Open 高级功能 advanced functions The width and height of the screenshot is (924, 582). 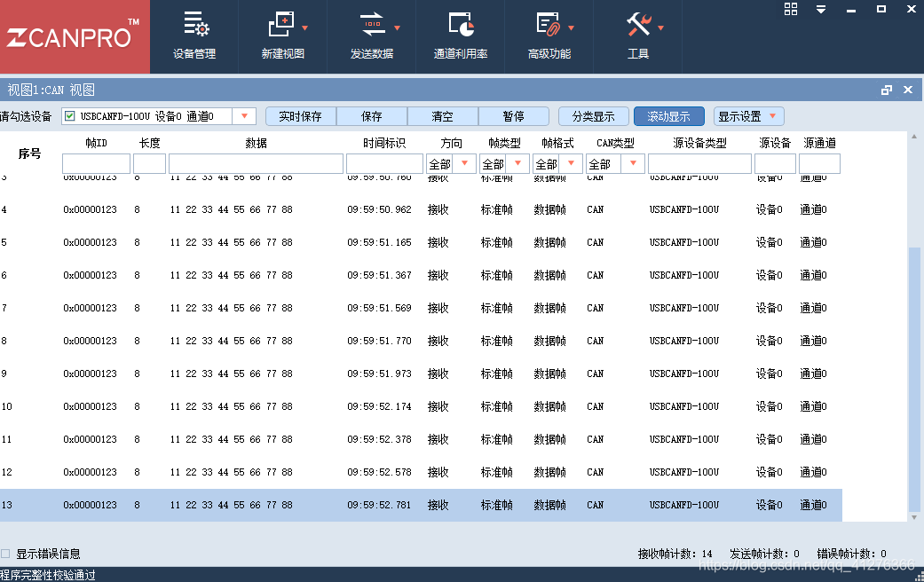coord(549,35)
